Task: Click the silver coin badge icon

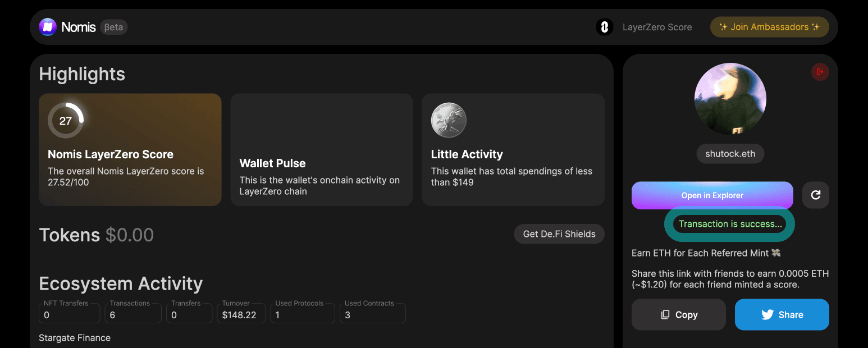Action: coord(449,120)
